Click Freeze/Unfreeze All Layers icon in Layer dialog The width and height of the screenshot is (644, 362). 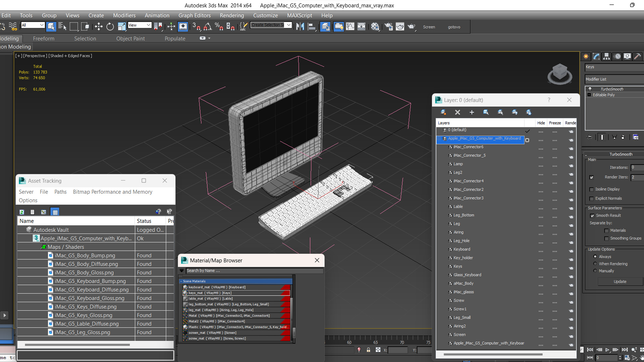pyautogui.click(x=529, y=112)
